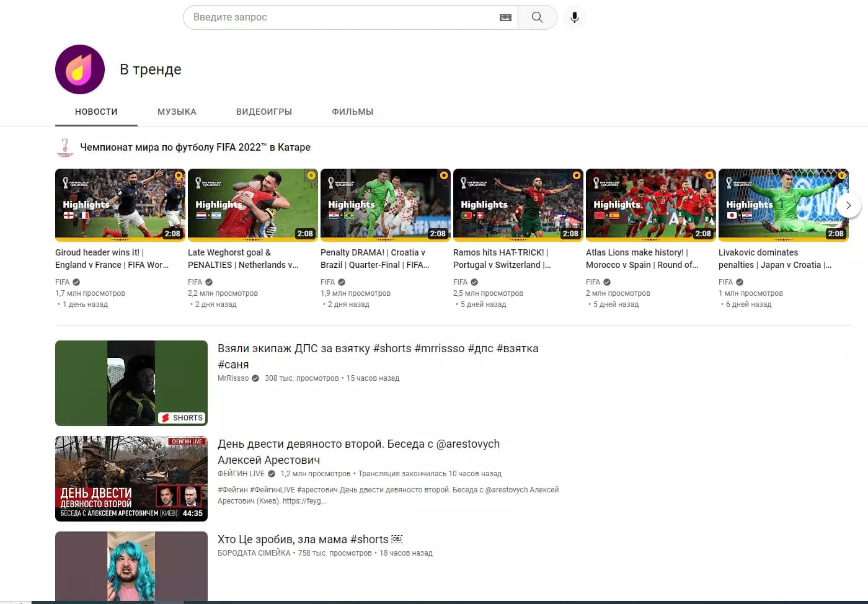Open the 'Livakovic dominates penalties' video title
This screenshot has height=604, width=868.
(775, 259)
